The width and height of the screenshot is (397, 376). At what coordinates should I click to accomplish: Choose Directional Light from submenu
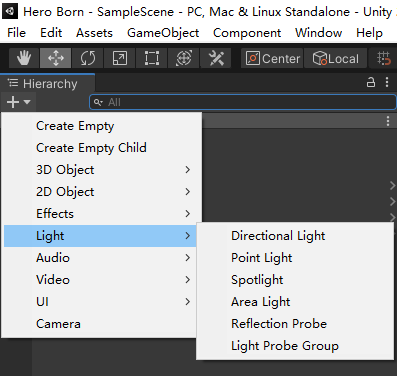point(278,236)
